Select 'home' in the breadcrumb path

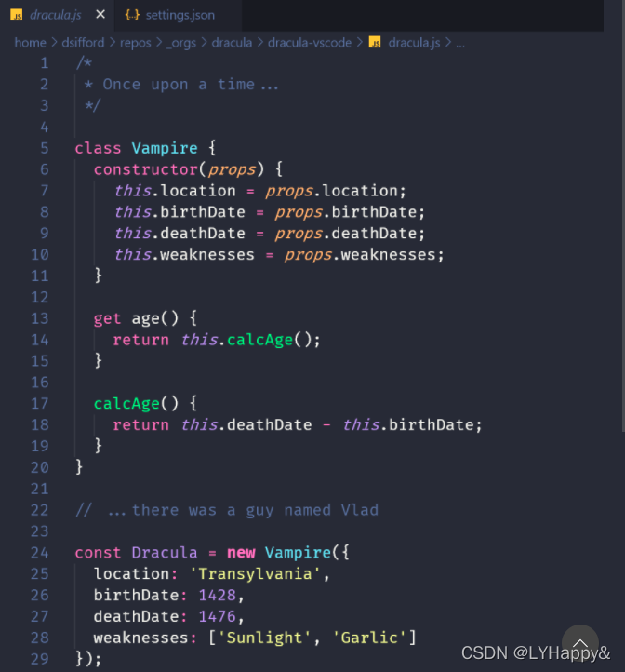tap(30, 43)
